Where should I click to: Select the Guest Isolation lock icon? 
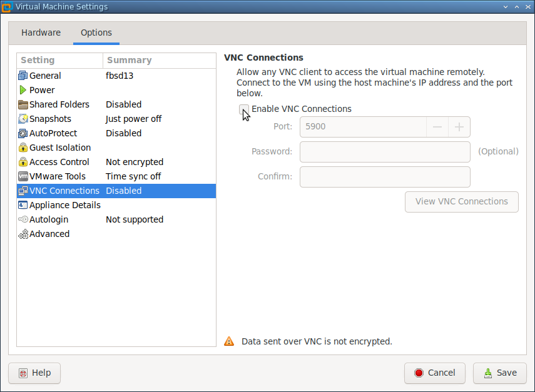pyautogui.click(x=23, y=148)
